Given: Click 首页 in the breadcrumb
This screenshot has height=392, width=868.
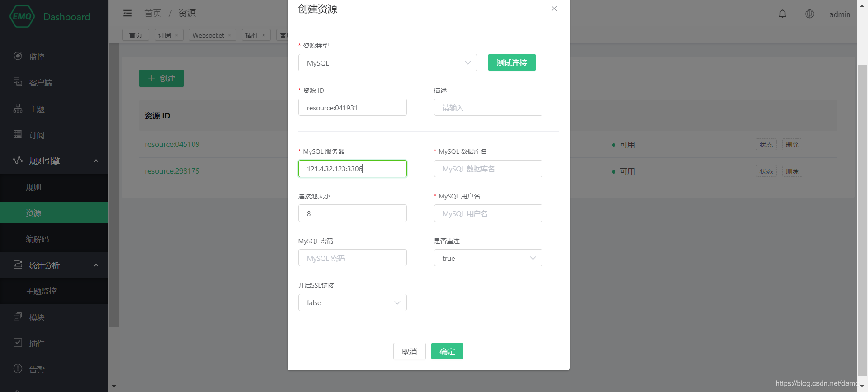Looking at the screenshot, I should click(153, 13).
